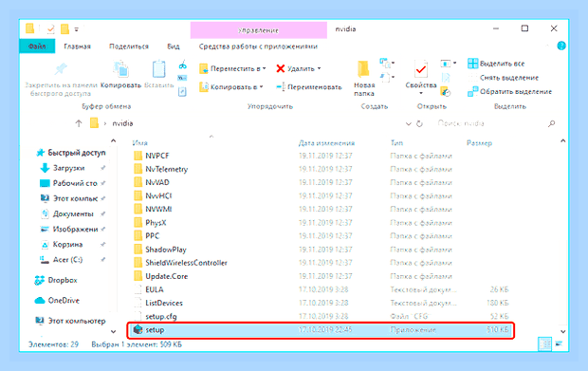588x371 pixels.
Task: Open the Поделиться tab
Action: point(129,46)
